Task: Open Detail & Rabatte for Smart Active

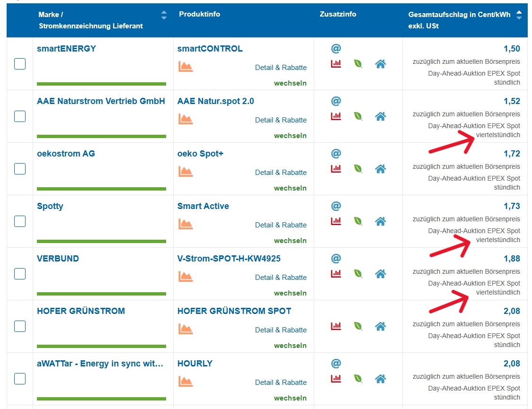Action: [281, 225]
